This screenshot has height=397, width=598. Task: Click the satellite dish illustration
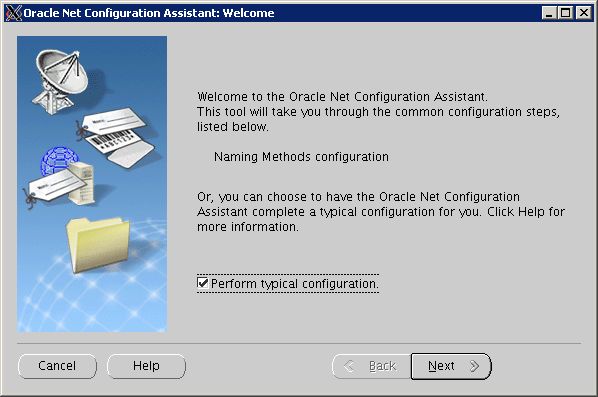[x=61, y=82]
